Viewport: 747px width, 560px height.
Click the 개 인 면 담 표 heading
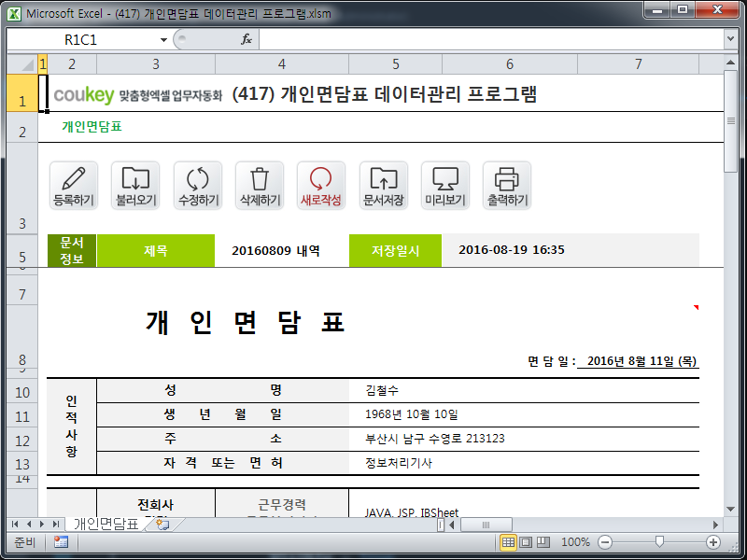click(x=245, y=323)
